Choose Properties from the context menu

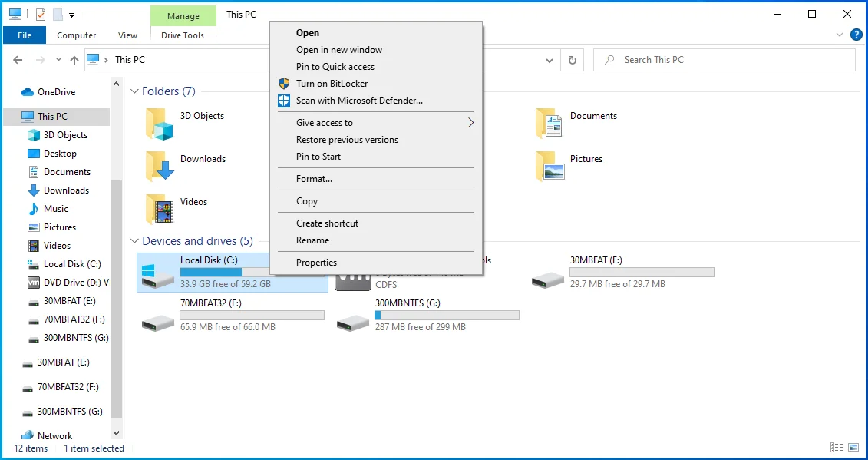pyautogui.click(x=376, y=263)
